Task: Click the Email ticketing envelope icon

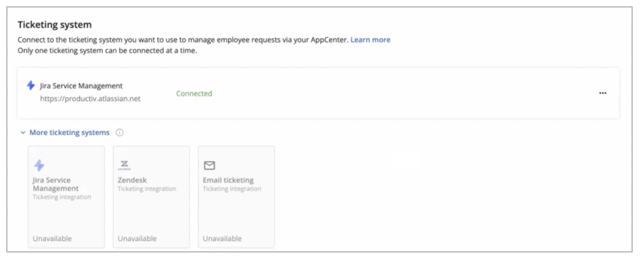Action: [209, 166]
